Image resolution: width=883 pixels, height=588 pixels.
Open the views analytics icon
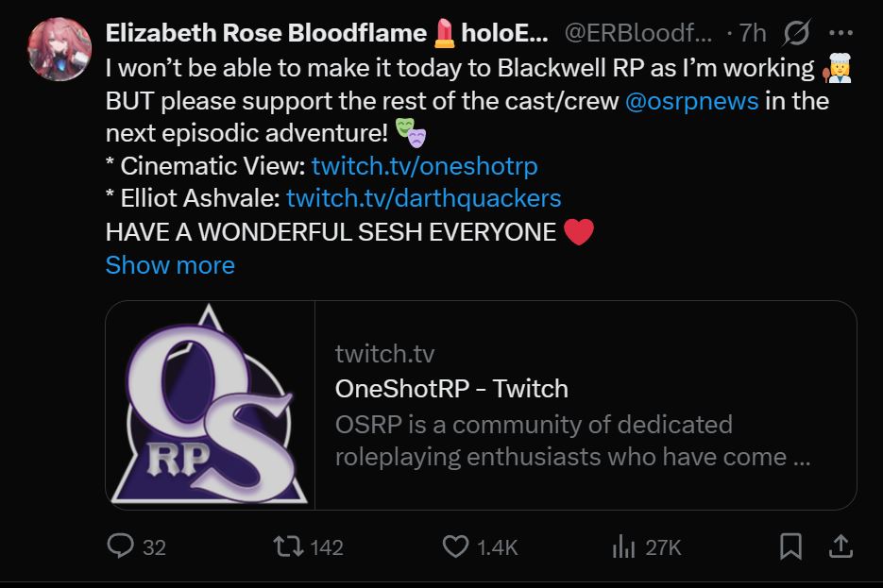tap(622, 546)
